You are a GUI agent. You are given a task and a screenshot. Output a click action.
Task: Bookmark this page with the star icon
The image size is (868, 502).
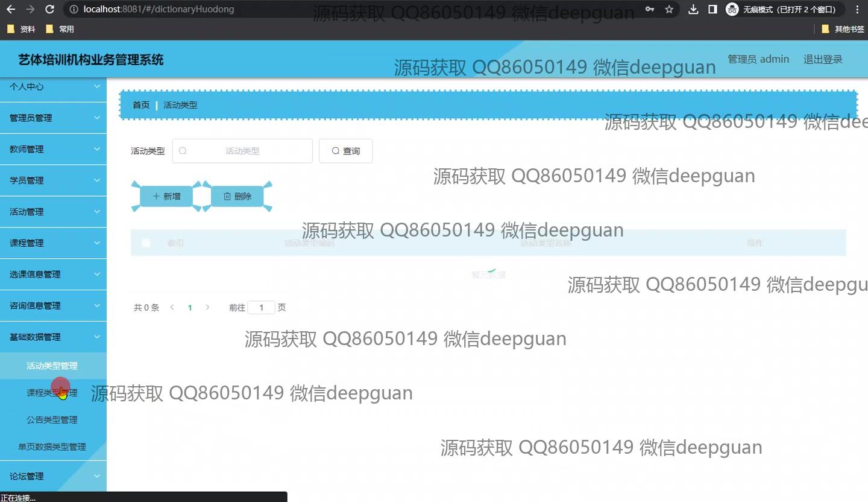[669, 9]
